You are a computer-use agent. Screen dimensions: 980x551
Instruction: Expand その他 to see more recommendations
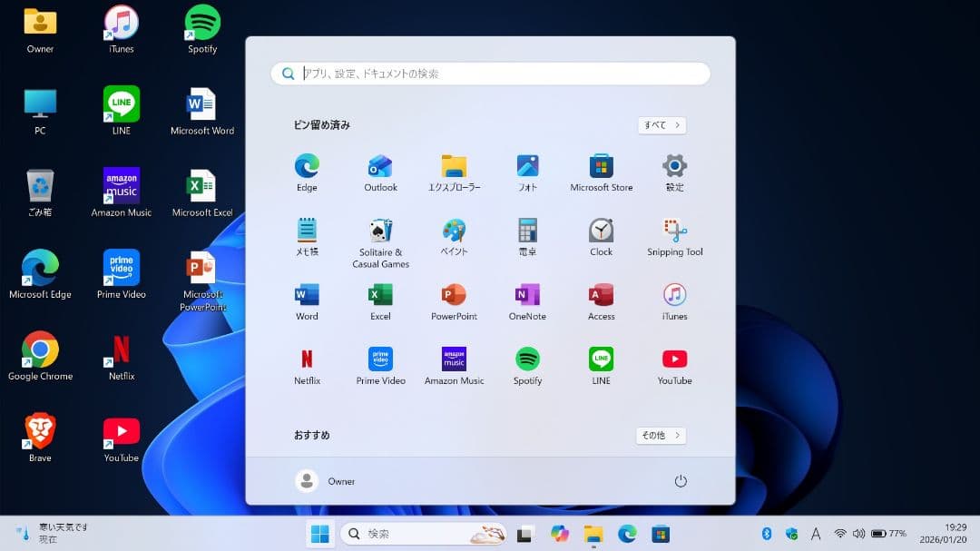[660, 435]
